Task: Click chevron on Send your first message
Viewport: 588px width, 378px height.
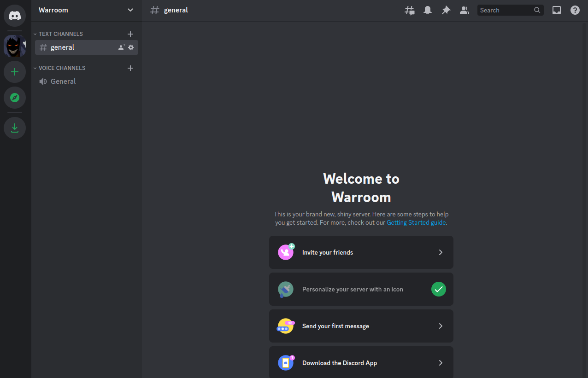Action: click(x=441, y=326)
